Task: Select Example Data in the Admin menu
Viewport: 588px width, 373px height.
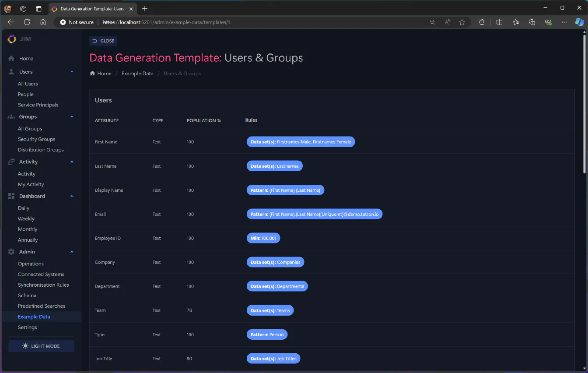Action: pyautogui.click(x=34, y=316)
